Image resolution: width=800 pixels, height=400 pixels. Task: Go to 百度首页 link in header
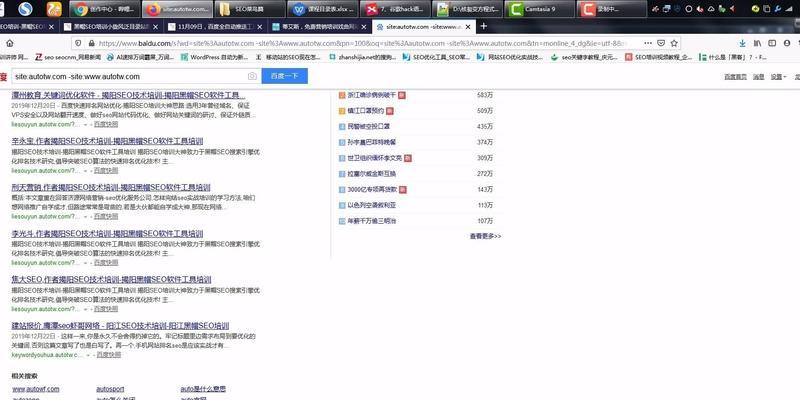coord(735,77)
